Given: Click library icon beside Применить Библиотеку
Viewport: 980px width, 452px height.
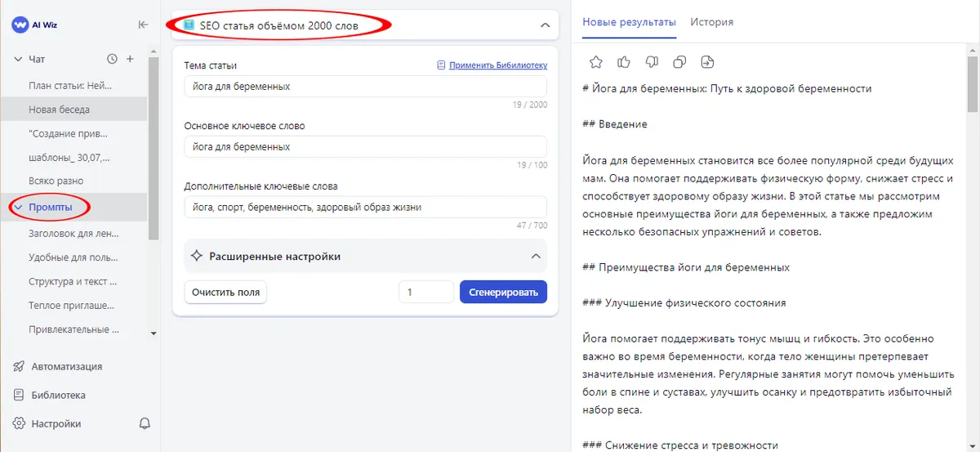Looking at the screenshot, I should point(441,65).
